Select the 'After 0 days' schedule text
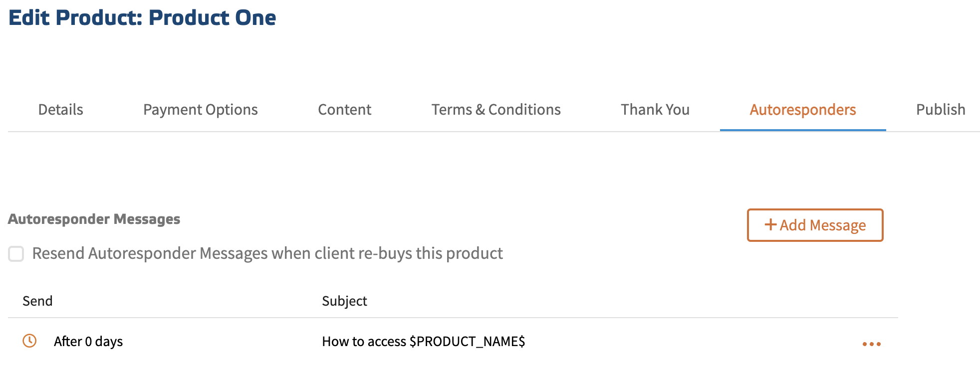This screenshot has width=980, height=376. tap(88, 342)
